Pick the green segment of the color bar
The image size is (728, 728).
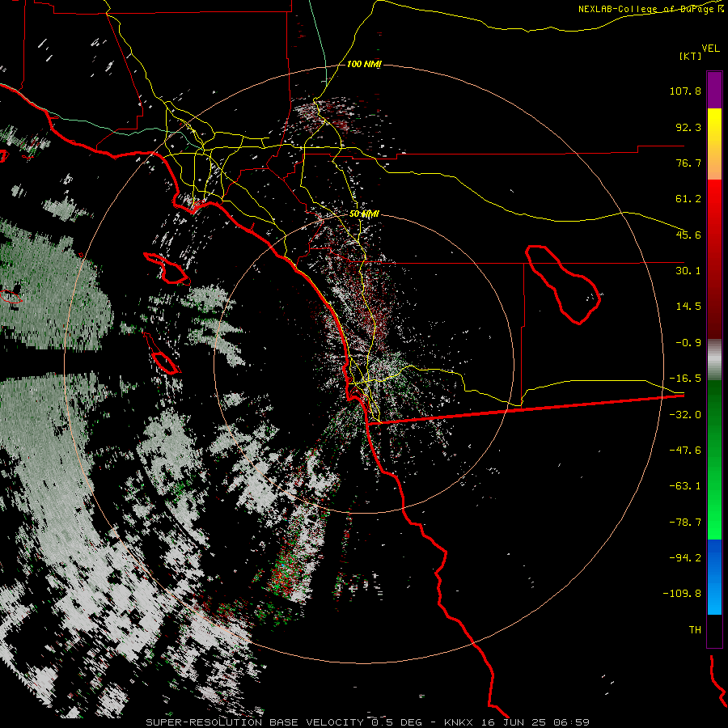click(x=714, y=459)
